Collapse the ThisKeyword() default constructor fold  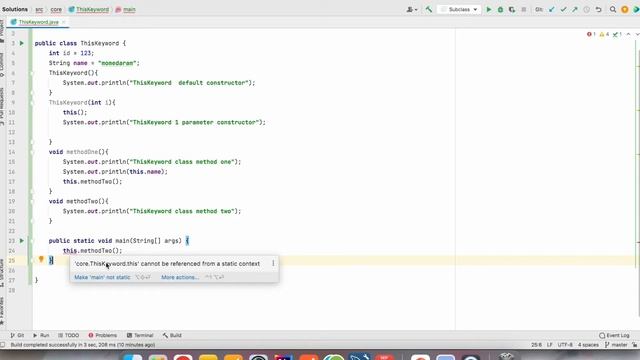click(x=32, y=73)
